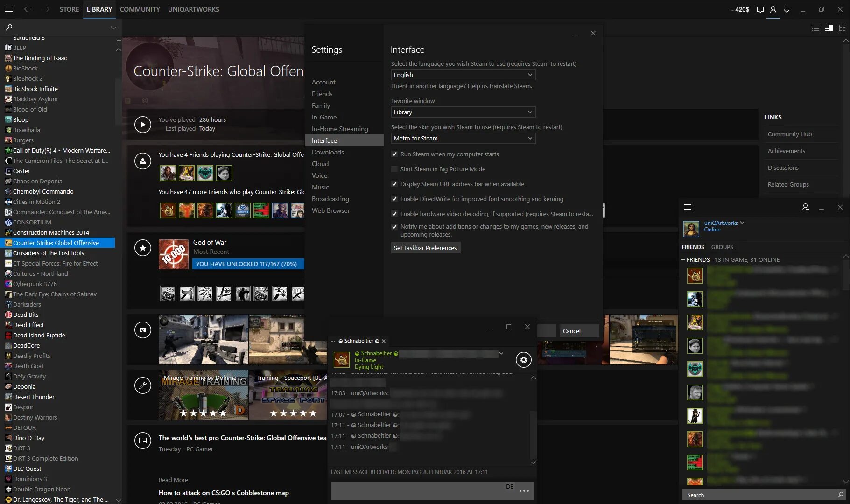Switch library to grid view icon
Screen dimensions: 850x504
pyautogui.click(x=842, y=28)
